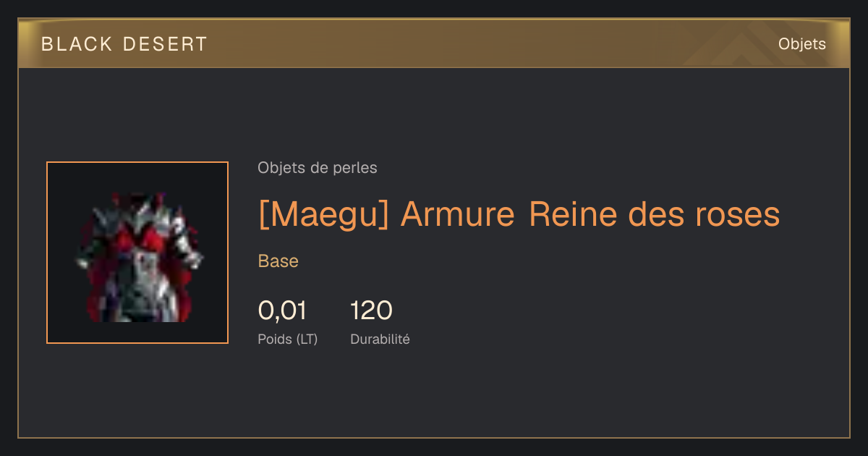Image resolution: width=868 pixels, height=456 pixels.
Task: Click the word DESERT in header
Action: tap(166, 44)
